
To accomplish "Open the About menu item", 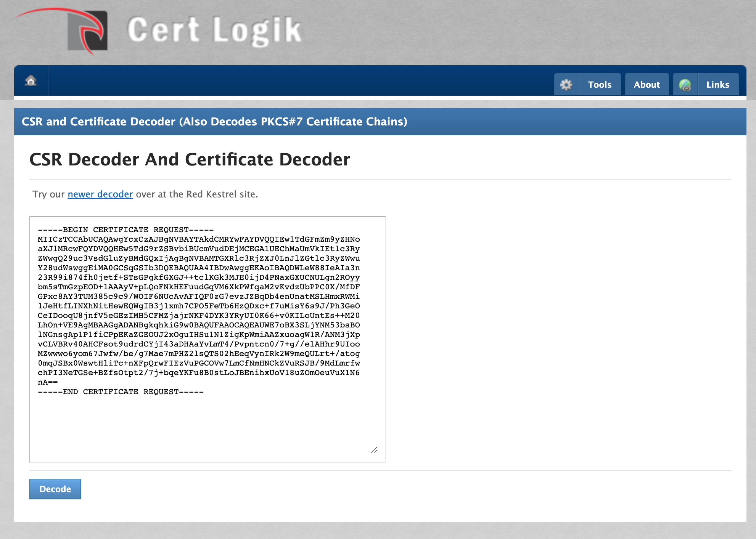I will coord(647,85).
